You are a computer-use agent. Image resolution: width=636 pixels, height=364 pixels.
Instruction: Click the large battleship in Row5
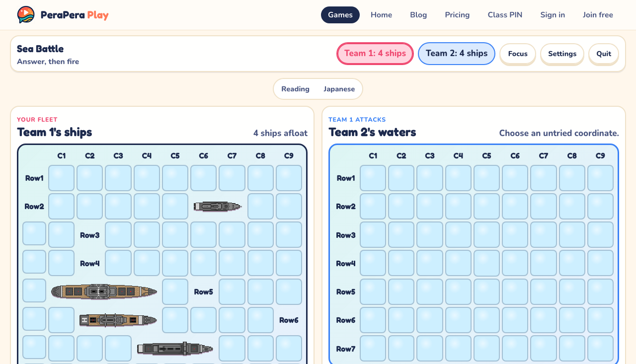click(x=104, y=292)
